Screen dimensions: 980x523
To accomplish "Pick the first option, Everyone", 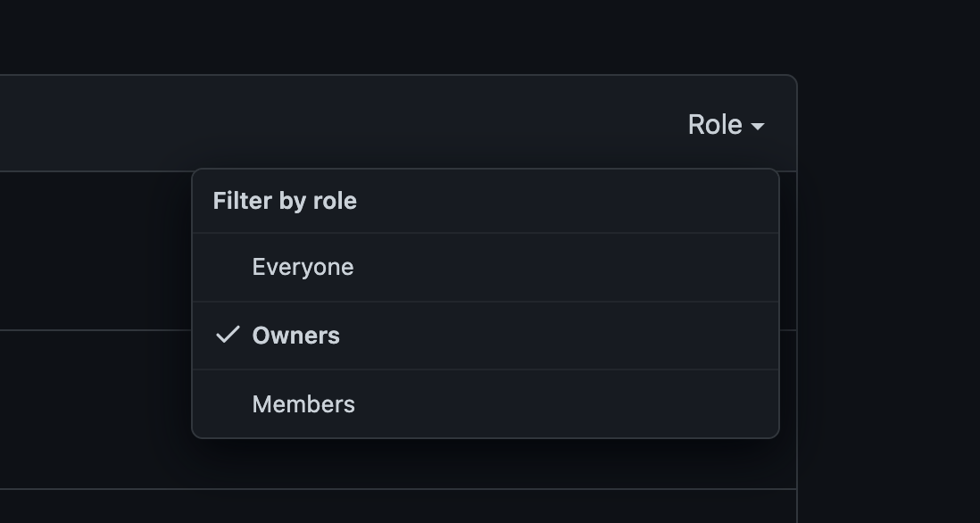I will 303,267.
